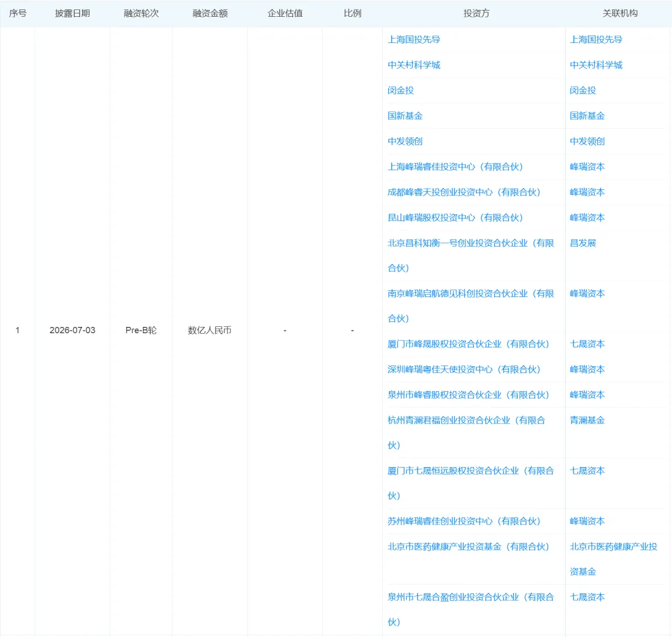
Task: Select row number 1 cell
Action: click(17, 330)
